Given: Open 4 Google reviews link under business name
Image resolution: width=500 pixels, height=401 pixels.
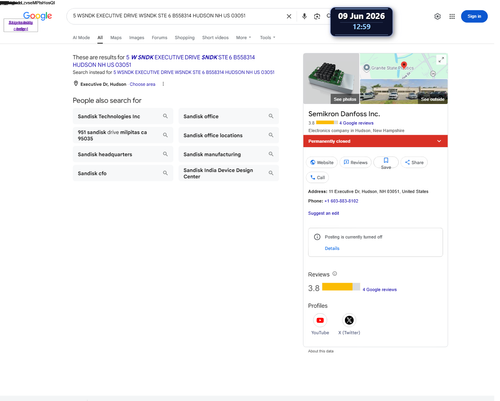Looking at the screenshot, I should pyautogui.click(x=356, y=123).
